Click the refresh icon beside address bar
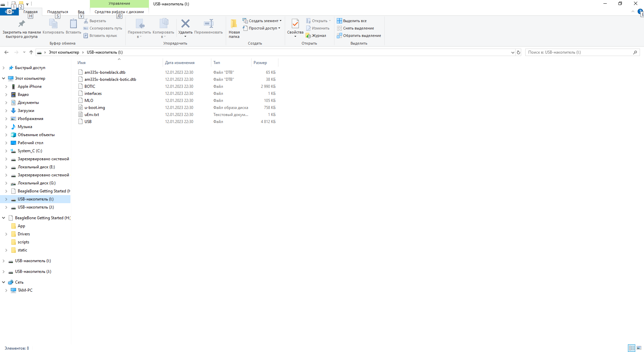 (x=519, y=52)
